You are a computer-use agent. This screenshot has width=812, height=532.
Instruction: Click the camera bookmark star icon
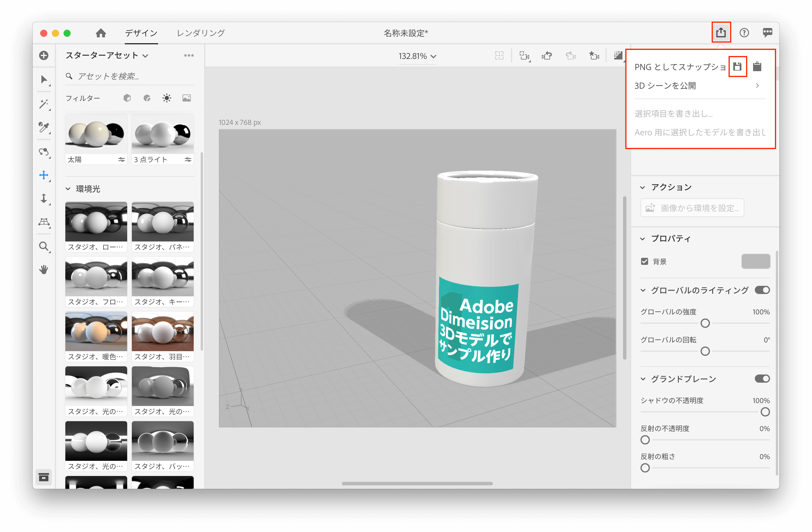[594, 55]
